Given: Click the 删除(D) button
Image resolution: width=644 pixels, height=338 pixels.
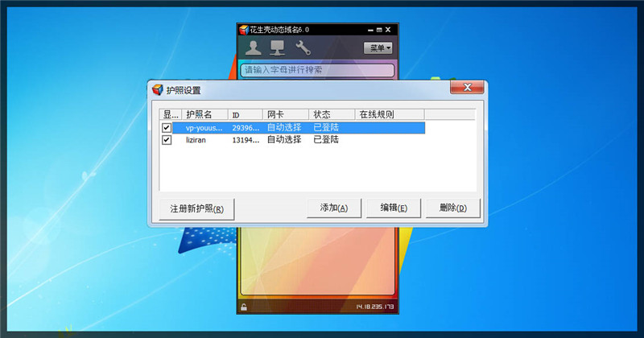Looking at the screenshot, I should (452, 208).
